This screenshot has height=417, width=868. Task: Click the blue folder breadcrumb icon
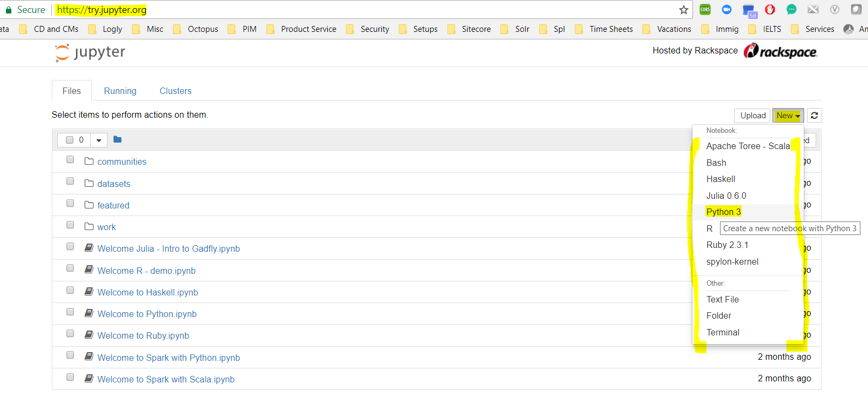(x=118, y=139)
